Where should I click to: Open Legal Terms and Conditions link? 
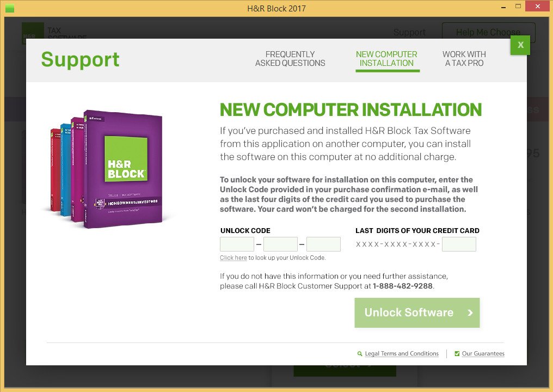coord(402,353)
